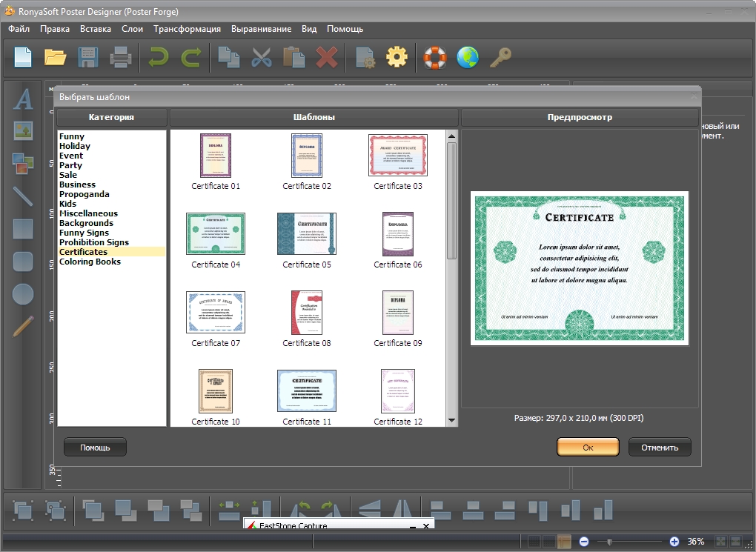Click the template list scroll down arrow
The width and height of the screenshot is (756, 552).
coord(451,421)
